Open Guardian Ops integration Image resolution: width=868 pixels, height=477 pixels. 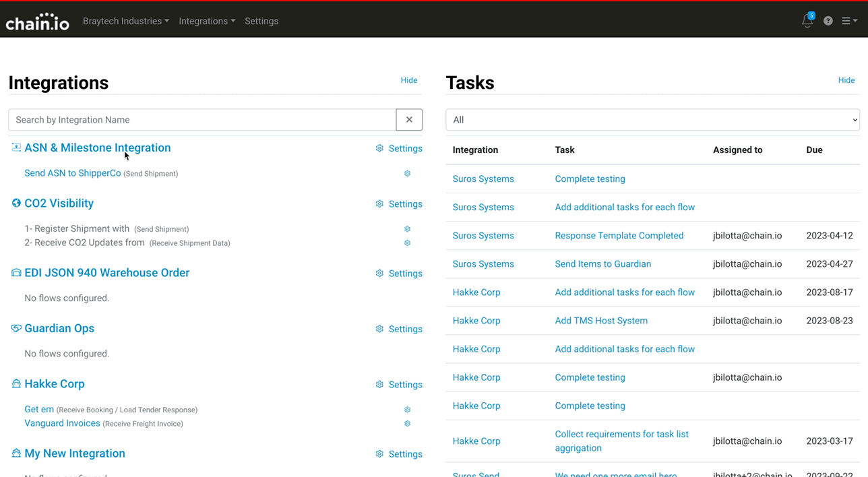(x=59, y=328)
